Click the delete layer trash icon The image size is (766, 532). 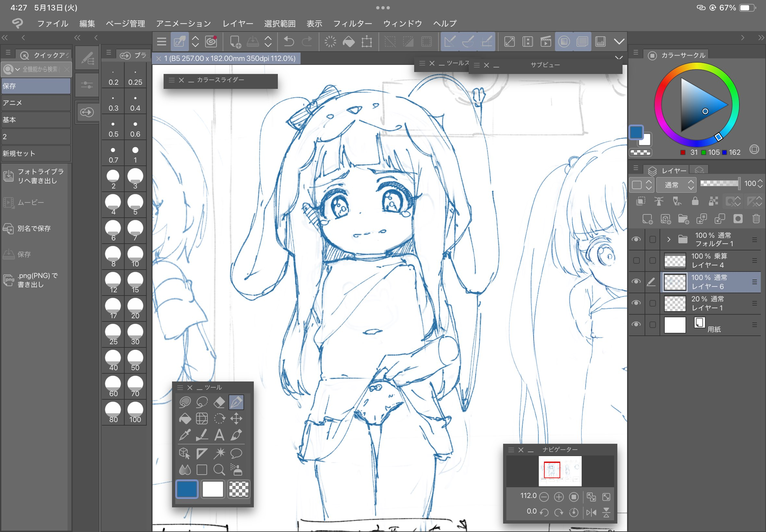coord(756,219)
